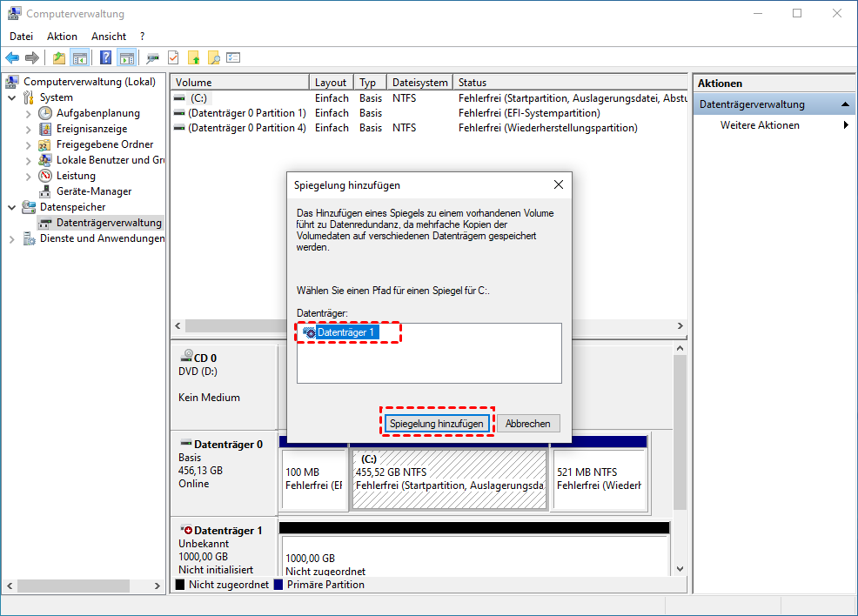Click the CD 0 drive icon

pos(186,358)
